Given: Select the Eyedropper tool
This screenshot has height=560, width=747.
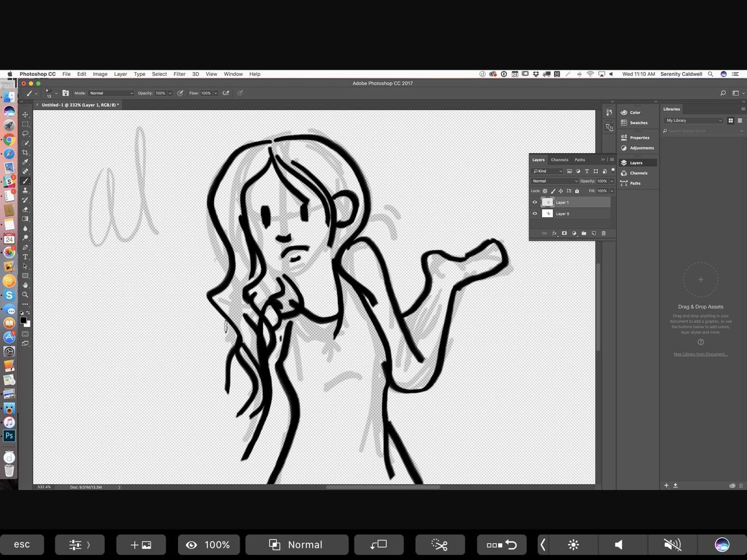Looking at the screenshot, I should (x=26, y=162).
